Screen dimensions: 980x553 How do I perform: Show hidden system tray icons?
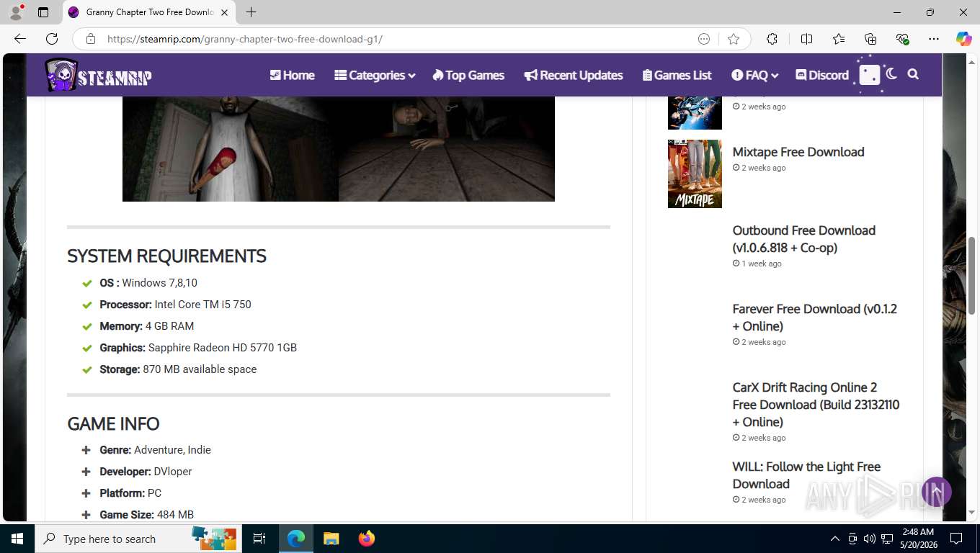(835, 539)
